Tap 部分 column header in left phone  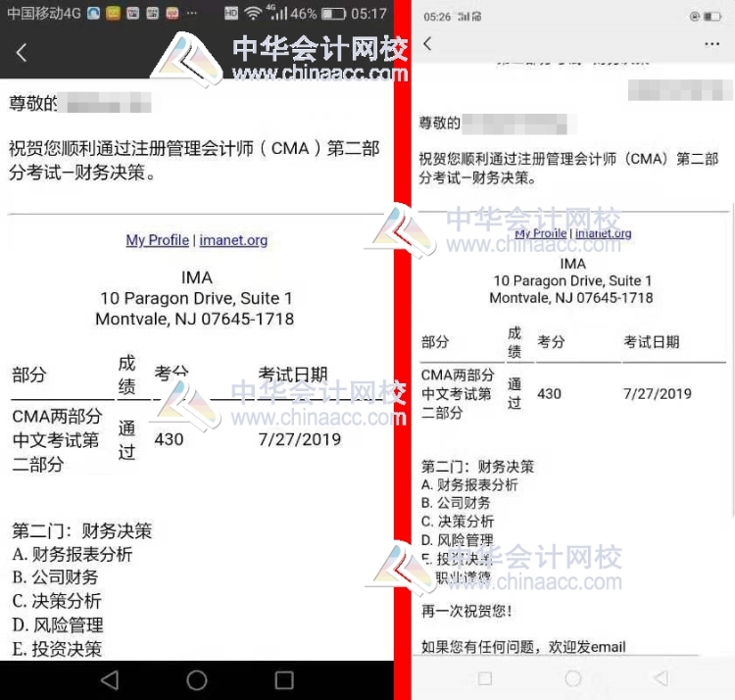coord(29,375)
